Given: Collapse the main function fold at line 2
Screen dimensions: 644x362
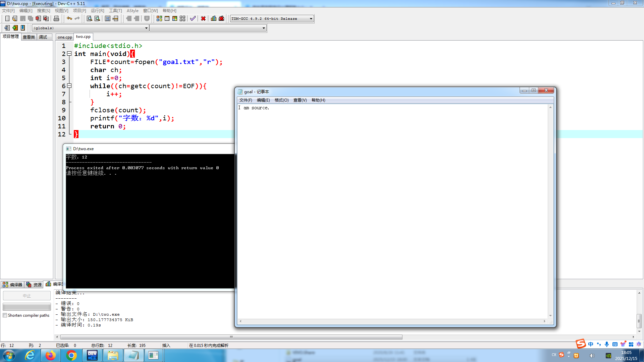Looking at the screenshot, I should tap(69, 54).
